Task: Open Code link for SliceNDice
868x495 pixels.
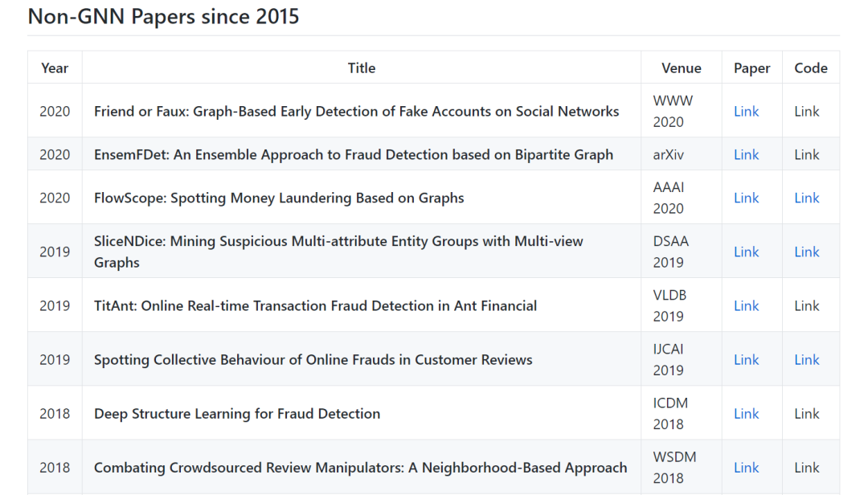Action: point(807,252)
